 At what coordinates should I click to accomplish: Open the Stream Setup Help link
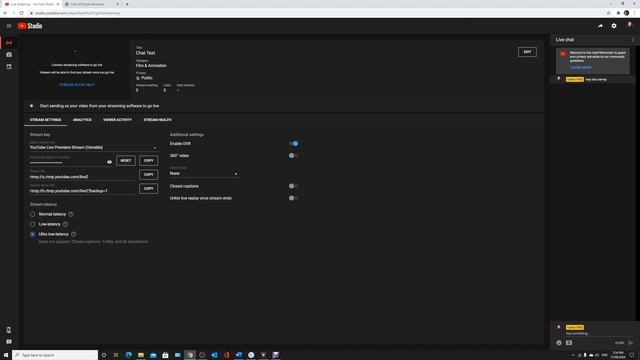coord(77,85)
